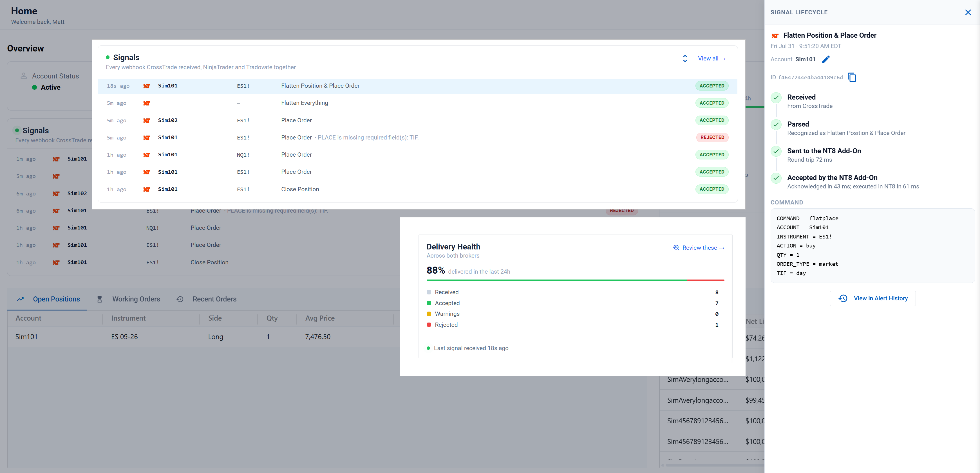980x473 pixels.
Task: Click the Received check icon in lifecycle
Action: (x=776, y=98)
